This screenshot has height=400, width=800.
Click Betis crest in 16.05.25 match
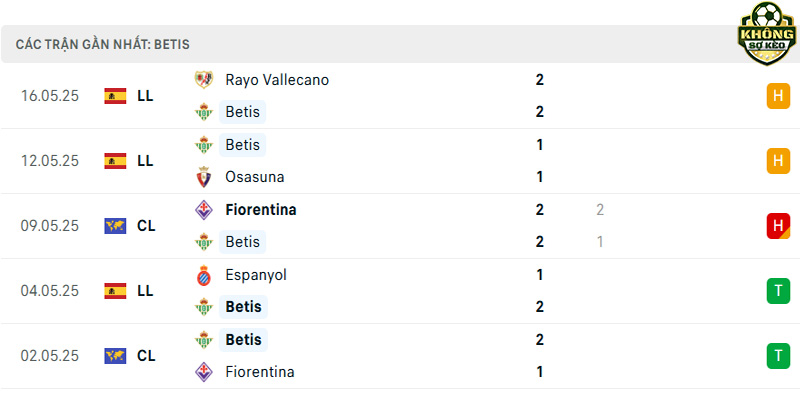204,112
